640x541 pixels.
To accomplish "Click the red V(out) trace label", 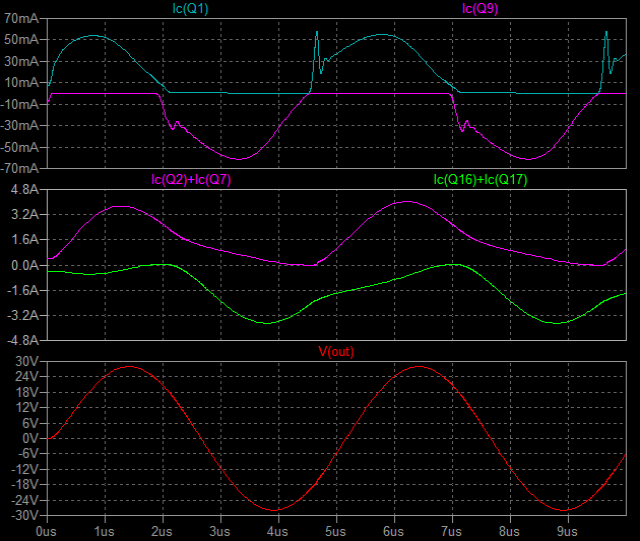I will point(335,351).
